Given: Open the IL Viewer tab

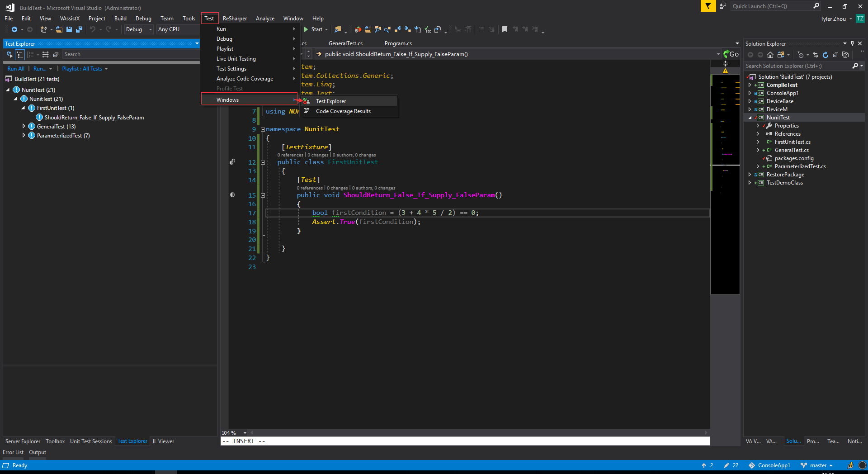Looking at the screenshot, I should click(x=163, y=441).
